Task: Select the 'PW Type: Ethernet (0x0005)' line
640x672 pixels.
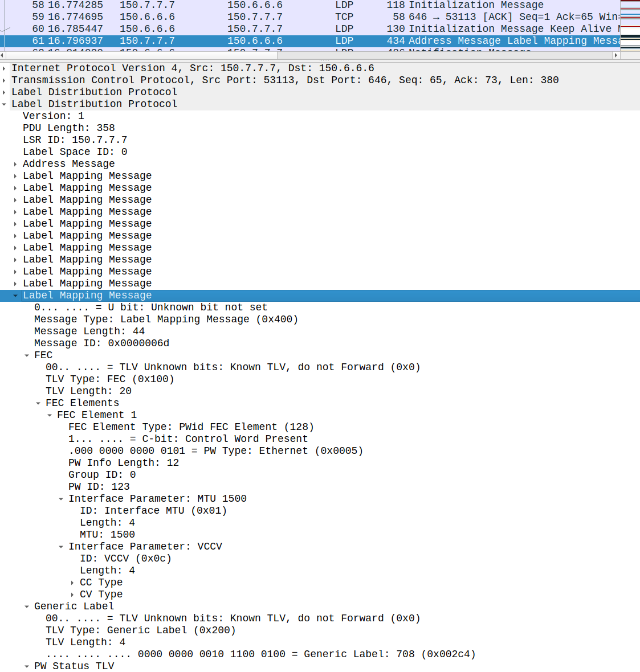Action: click(216, 451)
